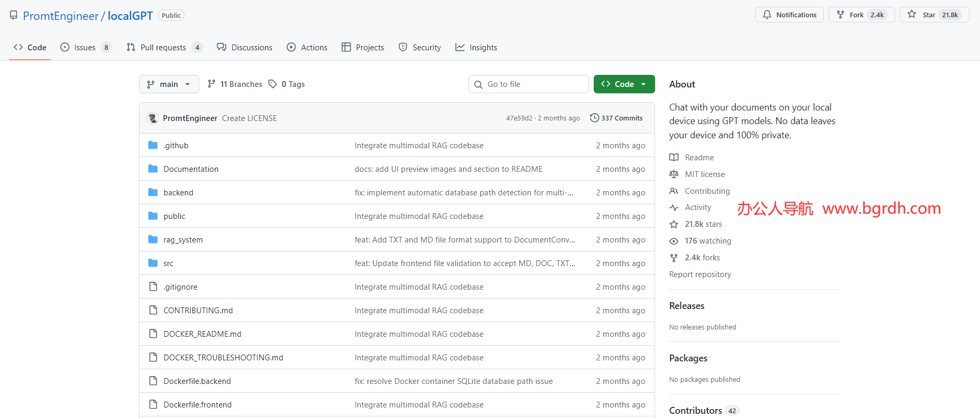View the 11 Branches link

coord(235,84)
